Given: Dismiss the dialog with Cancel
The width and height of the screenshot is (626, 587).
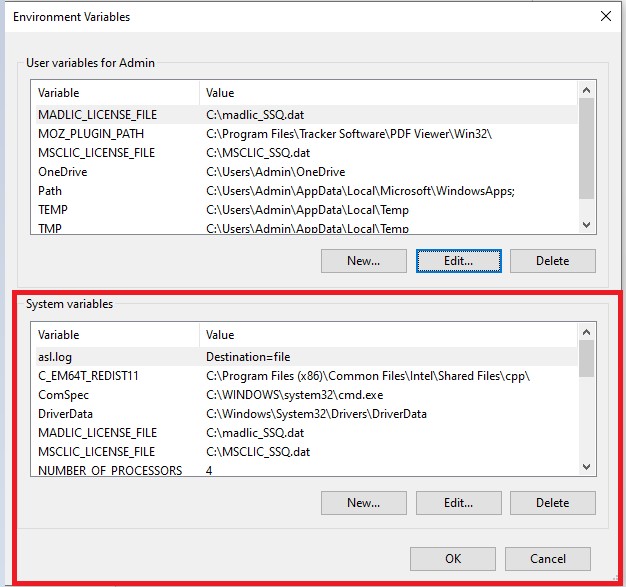Looking at the screenshot, I should (x=547, y=558).
